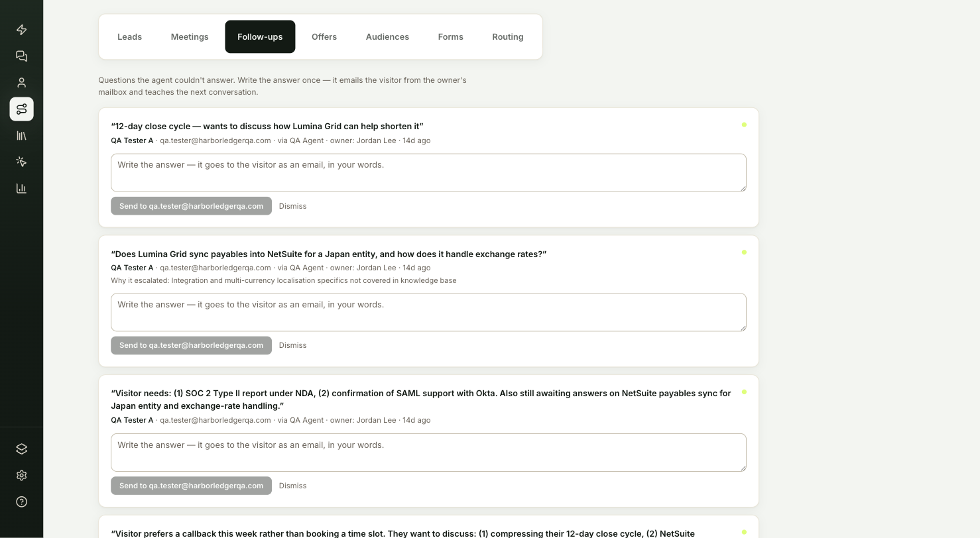
Task: Switch to the Leads tab
Action: click(x=130, y=37)
